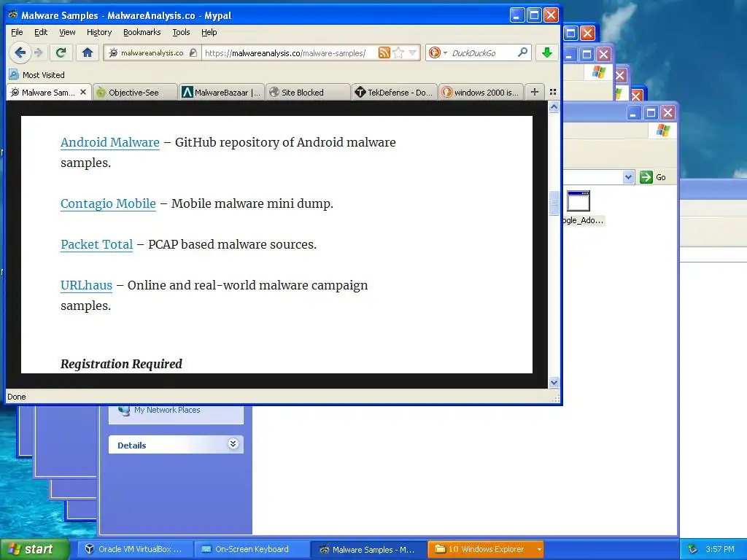Click the page scrollbar down arrow
Viewport: 747px width, 560px height.
tap(554, 382)
